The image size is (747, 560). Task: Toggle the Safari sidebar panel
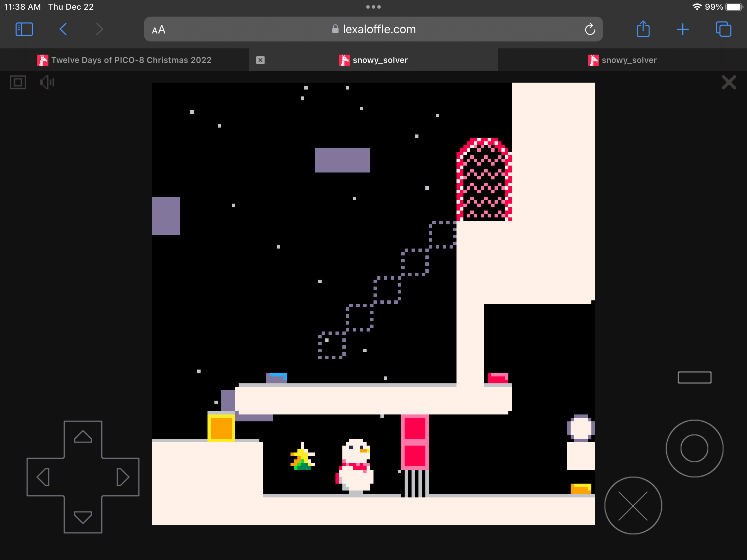click(24, 29)
